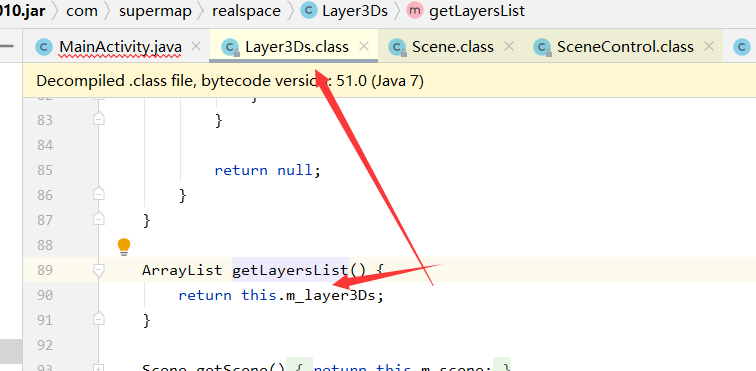Collapse the fold marker on line 87

[99, 219]
